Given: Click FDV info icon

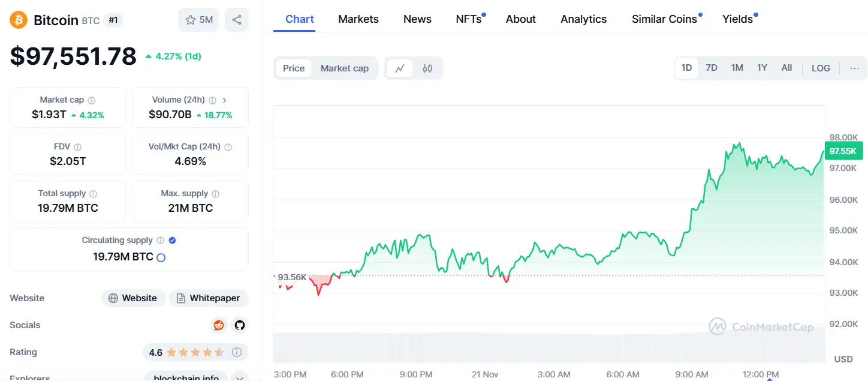Looking at the screenshot, I should point(77,147).
